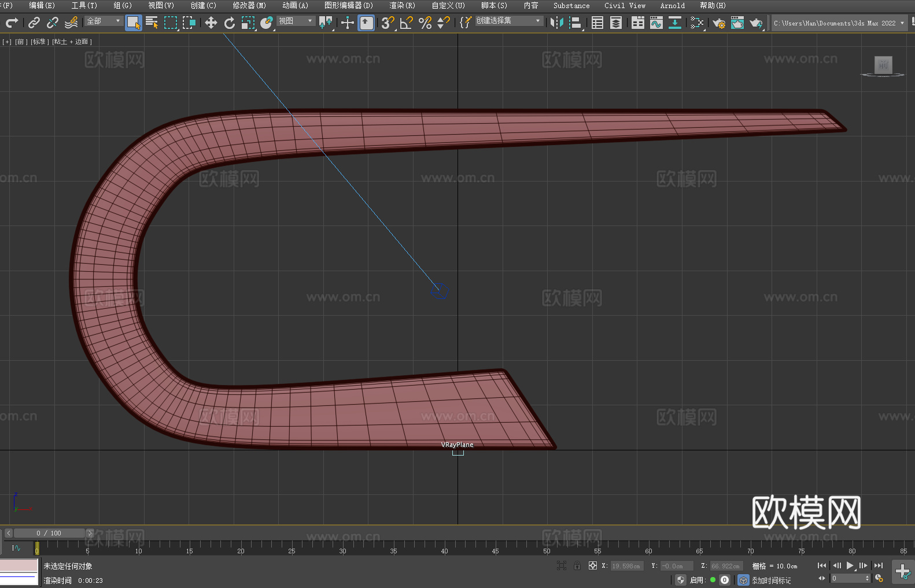Select the Unlink Selection tool
This screenshot has width=915, height=588.
click(53, 23)
